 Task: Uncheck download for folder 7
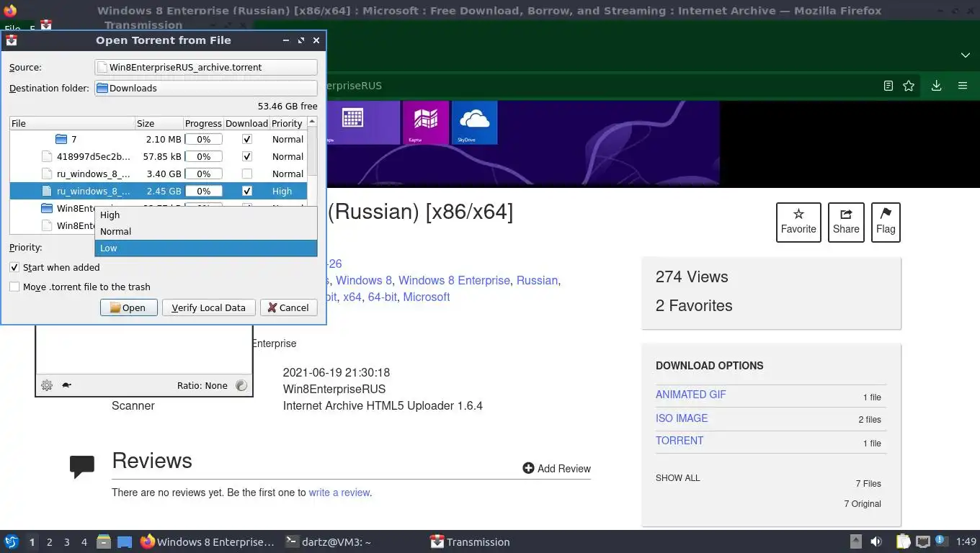click(247, 139)
